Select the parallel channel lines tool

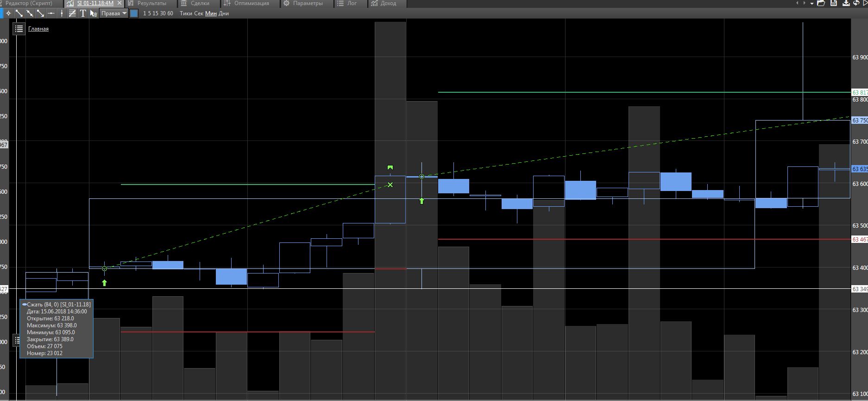72,13
